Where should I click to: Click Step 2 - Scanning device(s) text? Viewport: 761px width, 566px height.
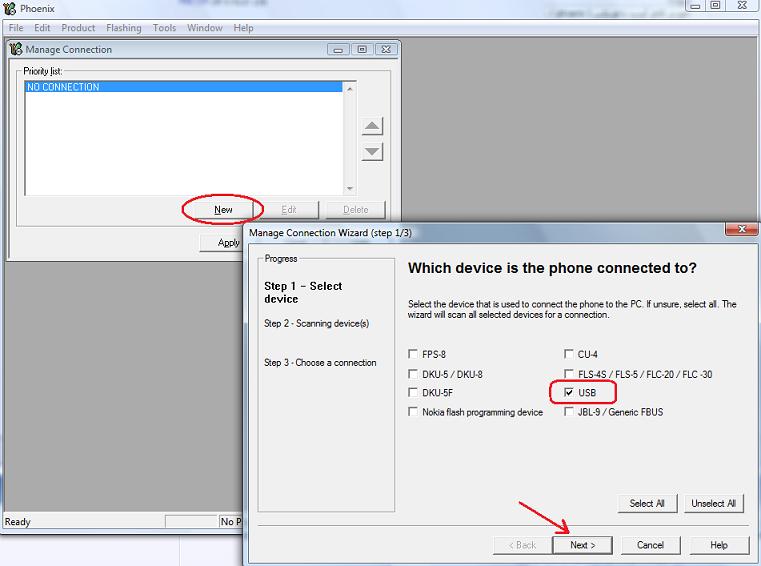pyautogui.click(x=316, y=323)
